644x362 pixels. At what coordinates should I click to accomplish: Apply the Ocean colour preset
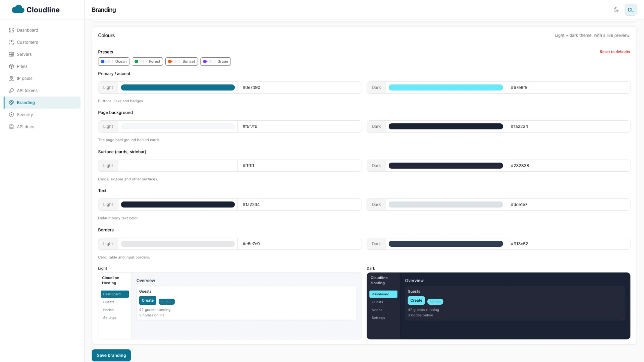coord(114,61)
